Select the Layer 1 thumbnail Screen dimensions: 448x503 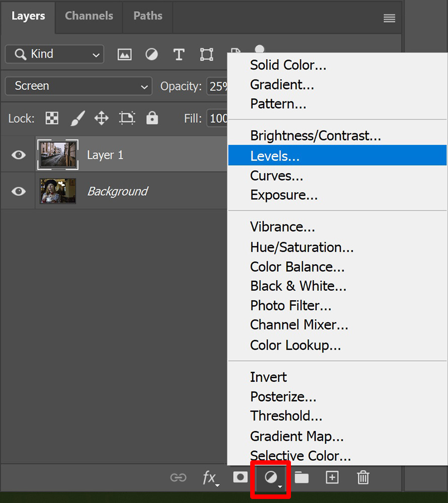[x=58, y=154]
